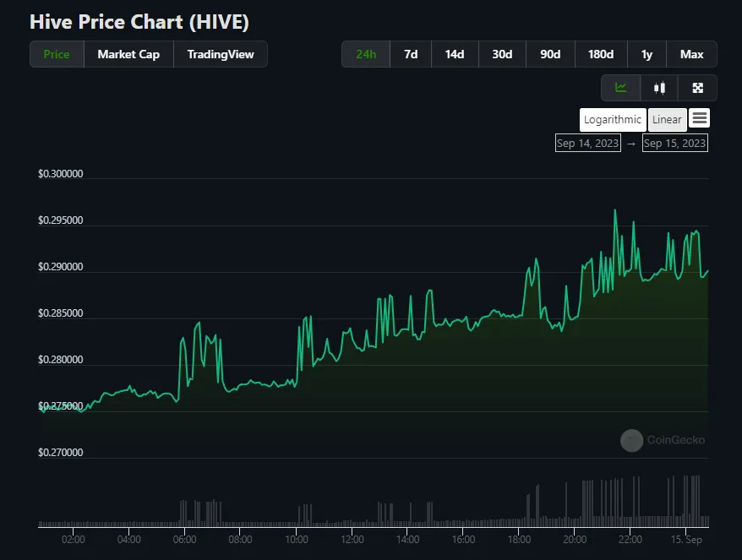
Task: Click 10:00 time axis label
Action: pyautogui.click(x=297, y=539)
